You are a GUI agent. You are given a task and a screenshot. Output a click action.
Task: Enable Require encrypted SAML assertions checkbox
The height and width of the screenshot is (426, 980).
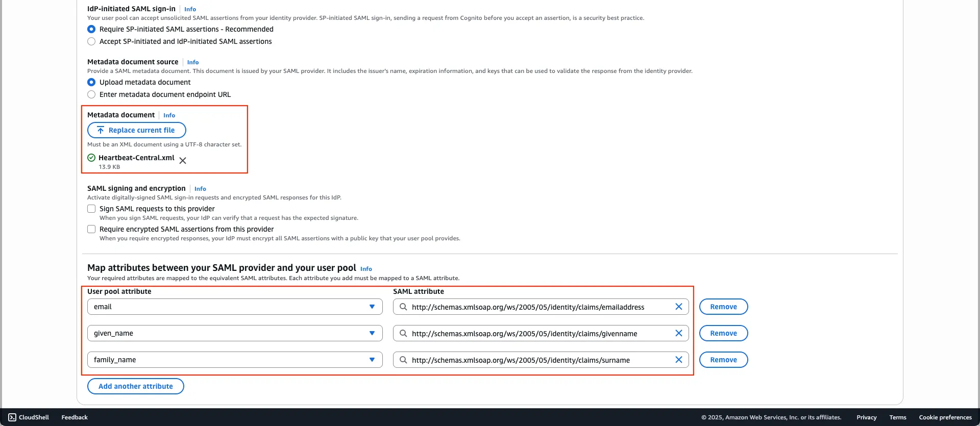pos(91,229)
